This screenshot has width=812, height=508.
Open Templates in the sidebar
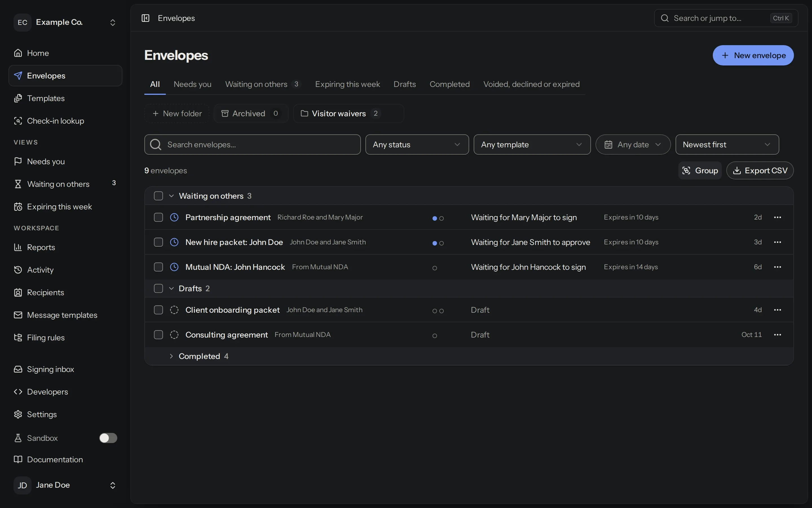[x=65, y=98]
